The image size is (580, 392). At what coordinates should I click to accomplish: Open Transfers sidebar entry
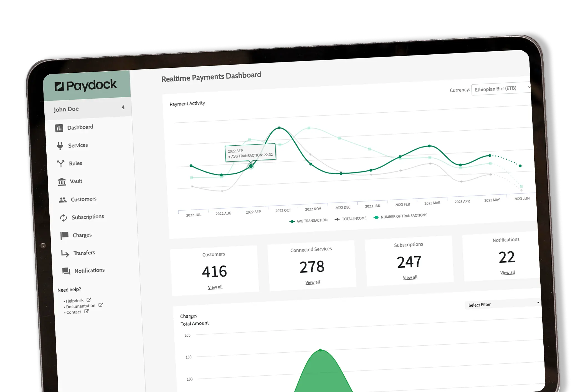pyautogui.click(x=84, y=253)
